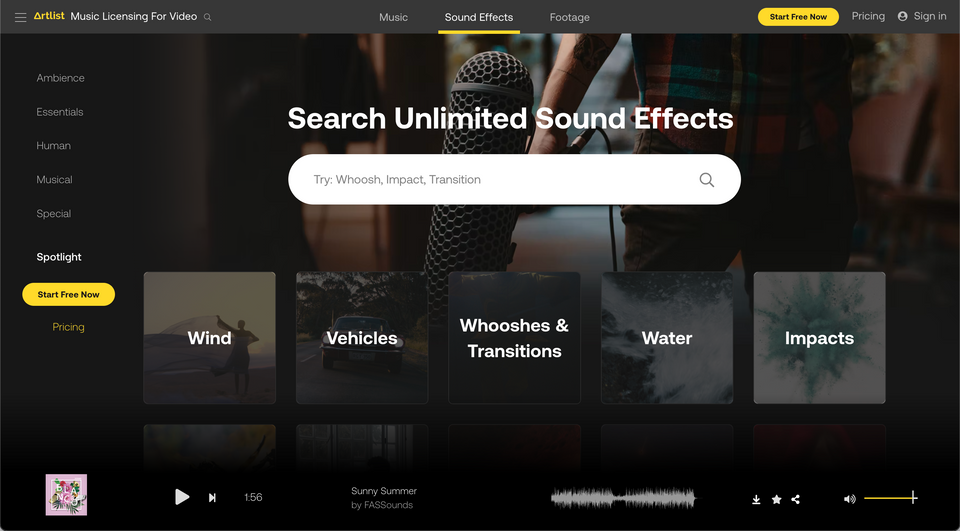Open the hamburger menu icon

pos(20,17)
